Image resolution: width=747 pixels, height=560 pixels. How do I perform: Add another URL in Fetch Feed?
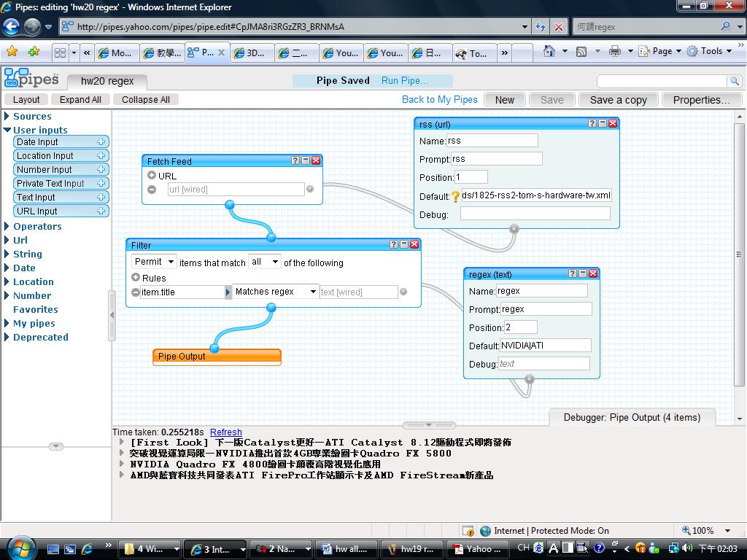pos(152,175)
